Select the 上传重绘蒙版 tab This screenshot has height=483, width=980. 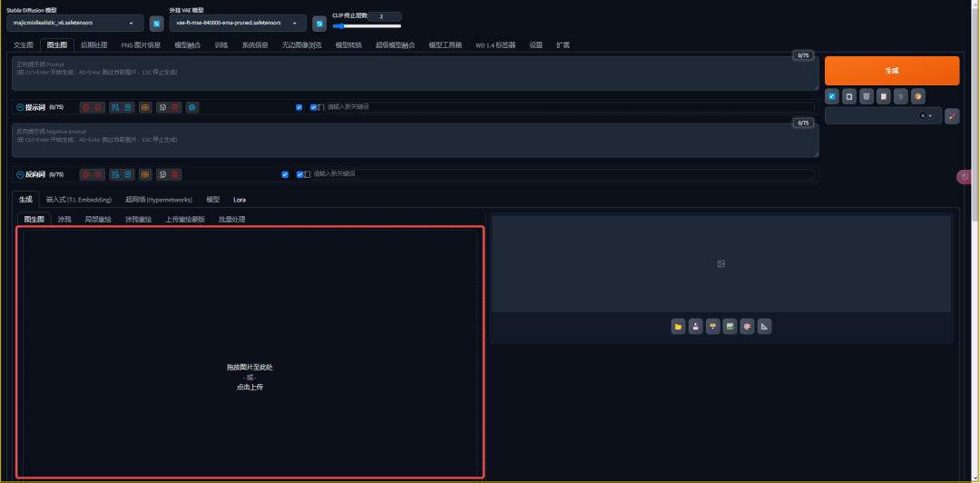pyautogui.click(x=185, y=220)
